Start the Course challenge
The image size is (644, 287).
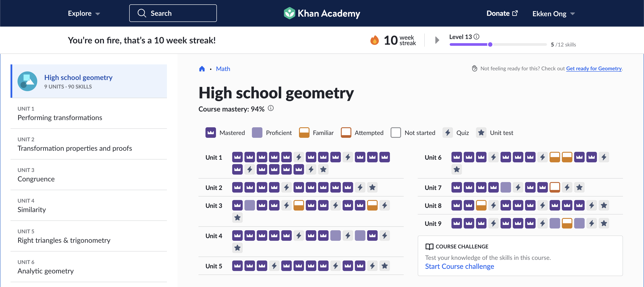click(x=459, y=266)
